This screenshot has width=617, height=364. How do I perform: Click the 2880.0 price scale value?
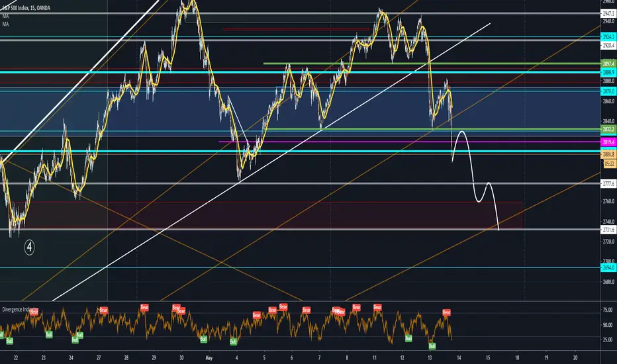[x=609, y=81]
